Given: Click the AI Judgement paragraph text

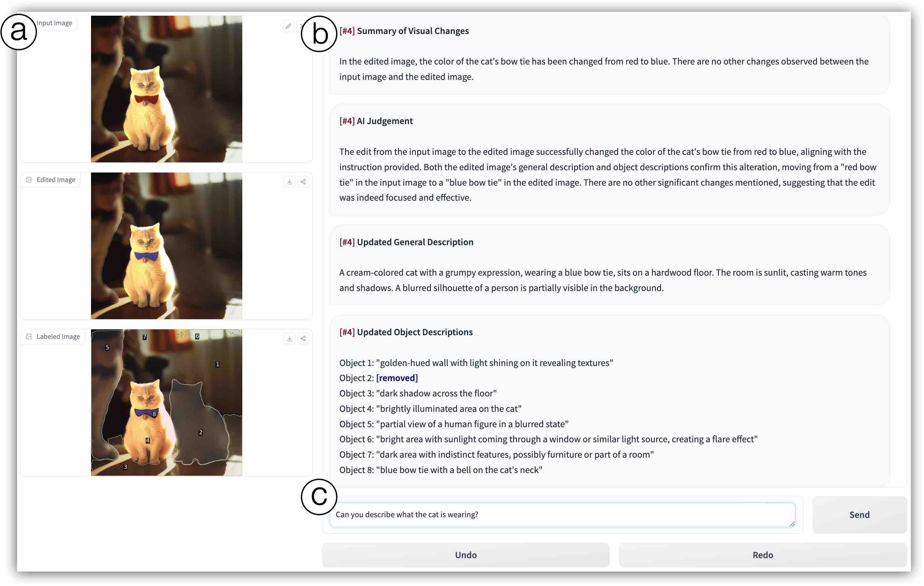Looking at the screenshot, I should tap(608, 174).
